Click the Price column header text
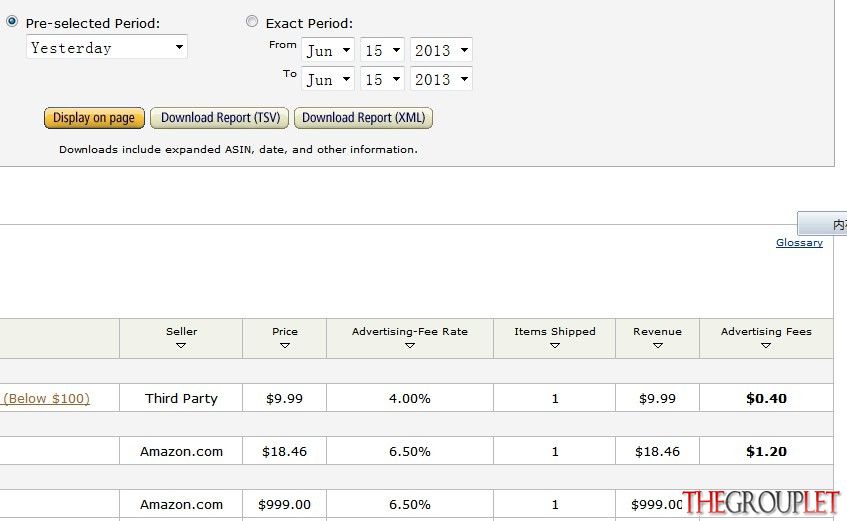Image resolution: width=847 pixels, height=521 pixels. (x=285, y=331)
